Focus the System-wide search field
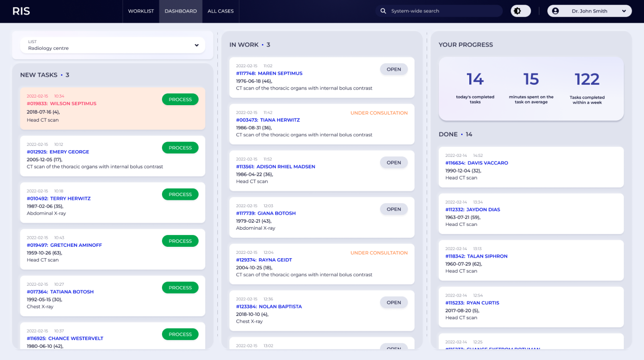Screen dimensions: 644x360 coord(439,11)
